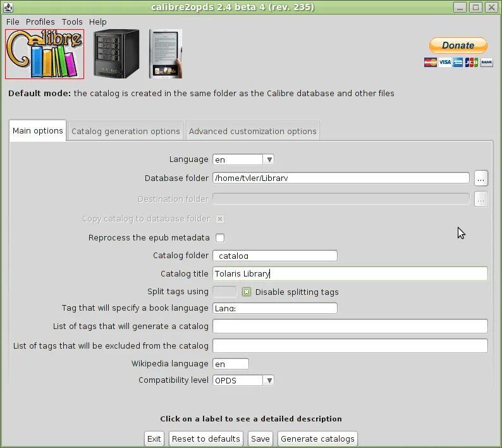The width and height of the screenshot is (502, 448).
Task: Browse for the Database folder
Action: (481, 178)
